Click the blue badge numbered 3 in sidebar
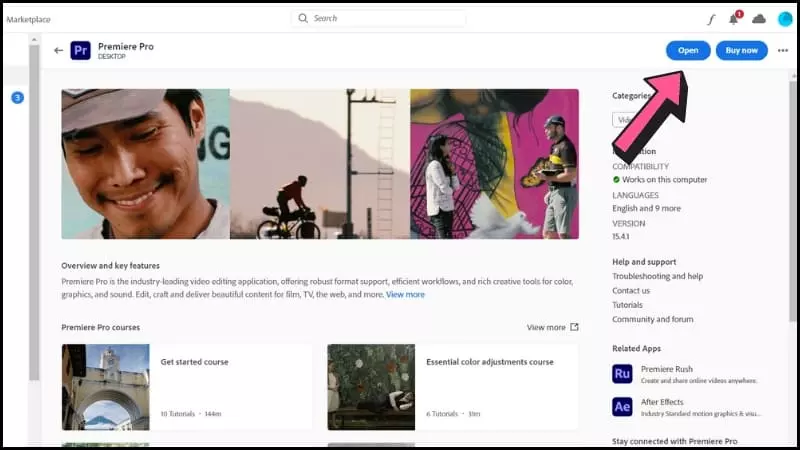Image resolution: width=800 pixels, height=450 pixels. (x=17, y=97)
